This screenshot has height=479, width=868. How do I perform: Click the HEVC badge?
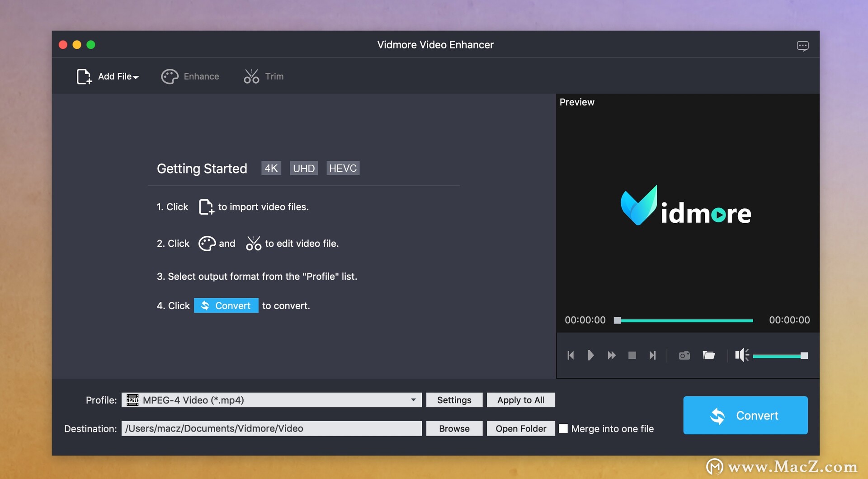(x=343, y=168)
